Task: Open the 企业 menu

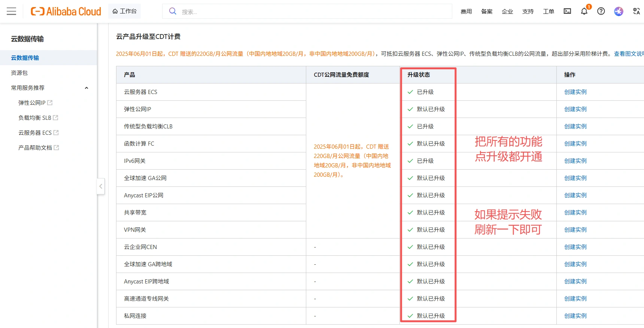Action: (x=507, y=12)
